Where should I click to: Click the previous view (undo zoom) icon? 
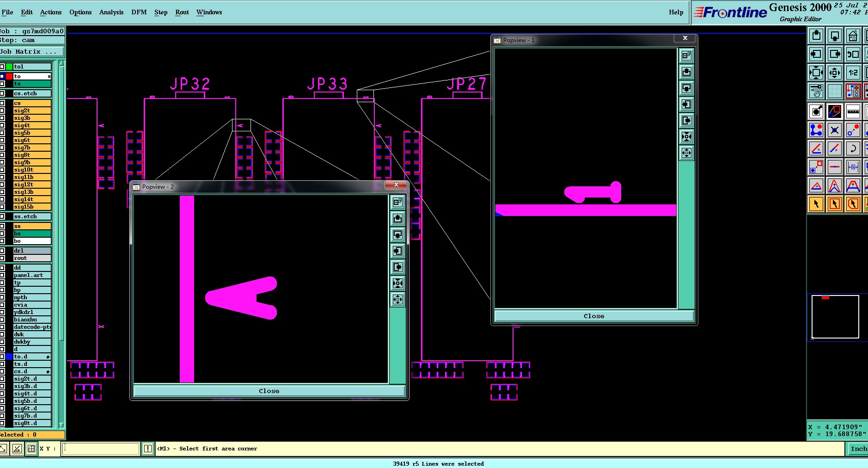(853, 54)
